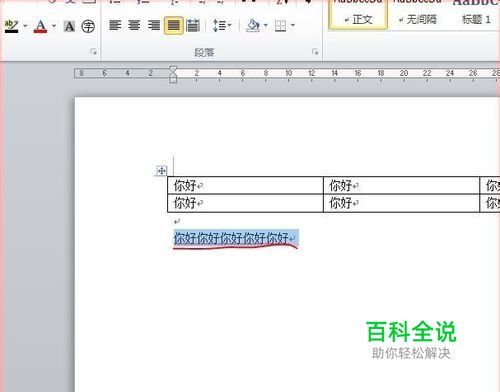Click the horizontal ruler at mark 10
The image size is (500, 392).
289,73
